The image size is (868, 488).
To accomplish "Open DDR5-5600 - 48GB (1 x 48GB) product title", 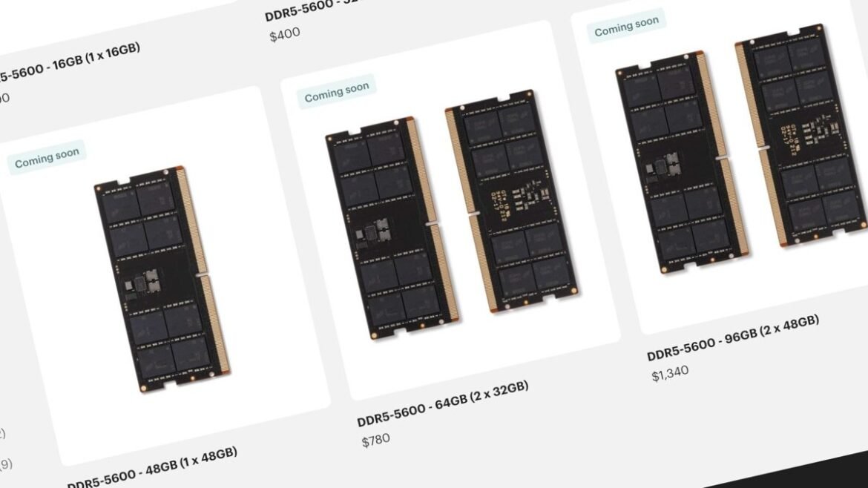I will click(x=152, y=468).
